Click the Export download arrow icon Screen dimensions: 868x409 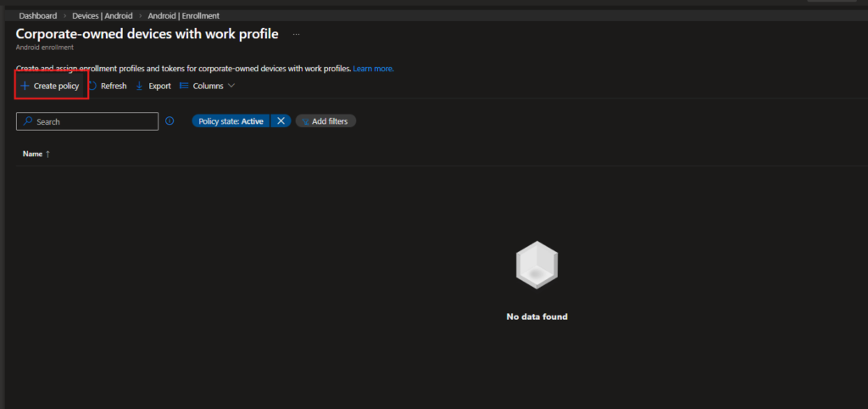(x=140, y=86)
